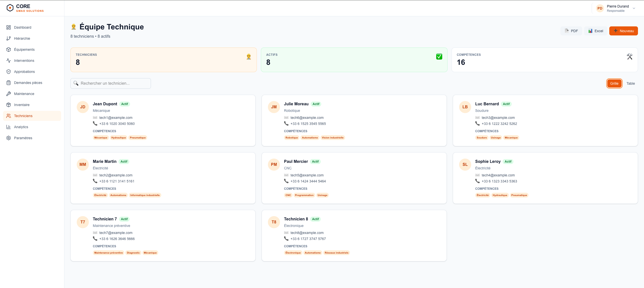Go to Demandes pièces
Image resolution: width=644 pixels, height=288 pixels.
click(32, 83)
